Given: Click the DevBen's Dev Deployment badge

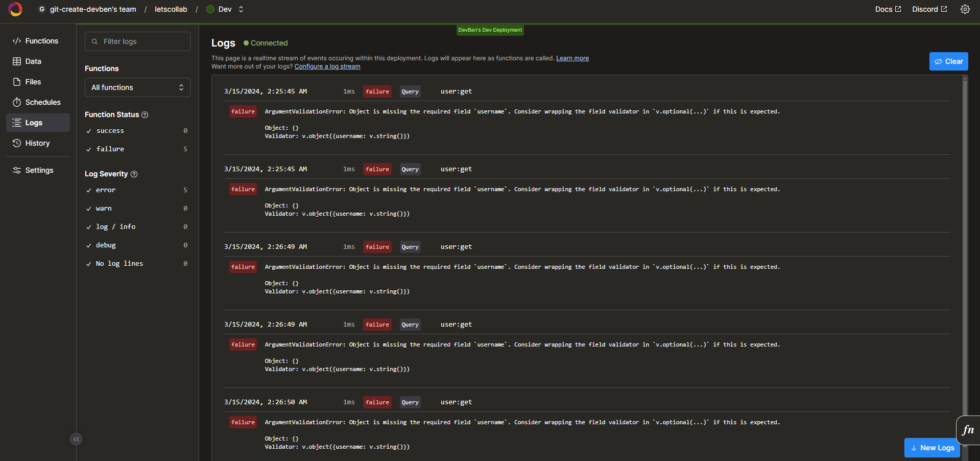Looking at the screenshot, I should click(x=490, y=30).
